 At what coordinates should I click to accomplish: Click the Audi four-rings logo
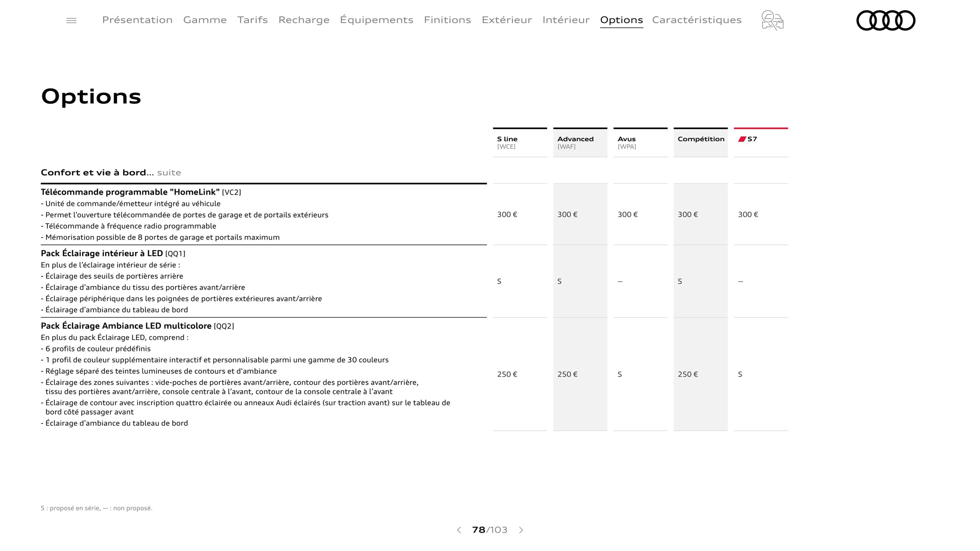pos(886,21)
